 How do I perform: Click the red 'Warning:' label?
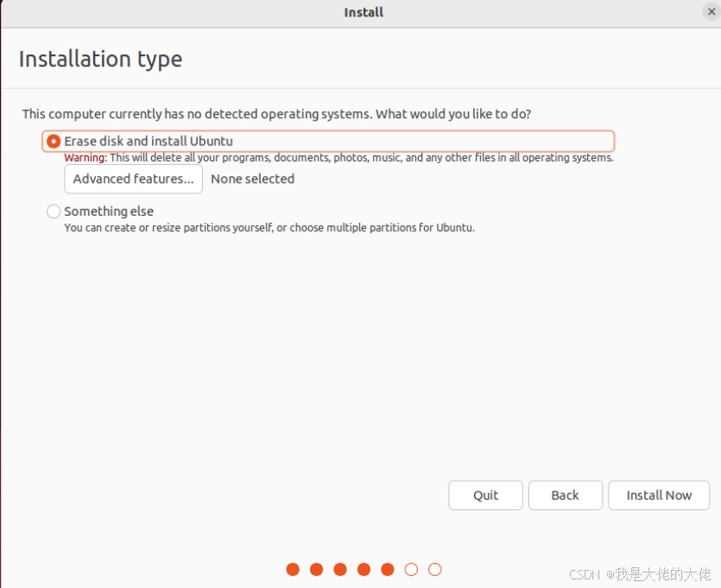click(x=85, y=158)
